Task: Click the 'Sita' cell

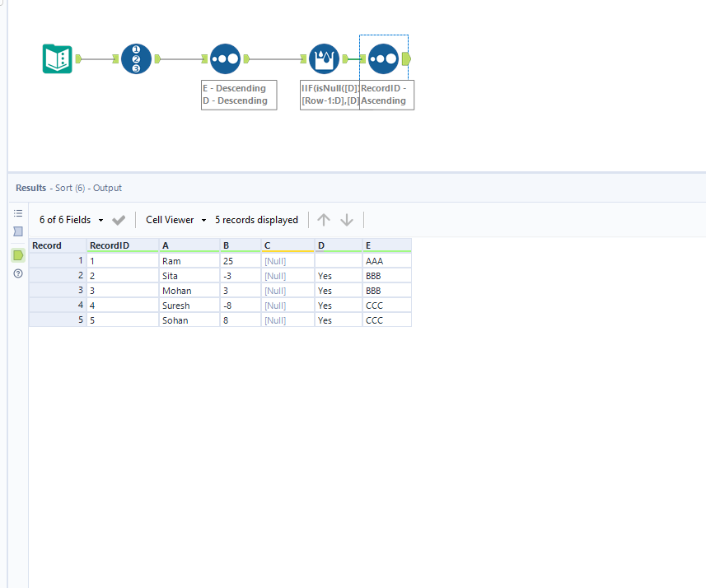Action: point(189,276)
